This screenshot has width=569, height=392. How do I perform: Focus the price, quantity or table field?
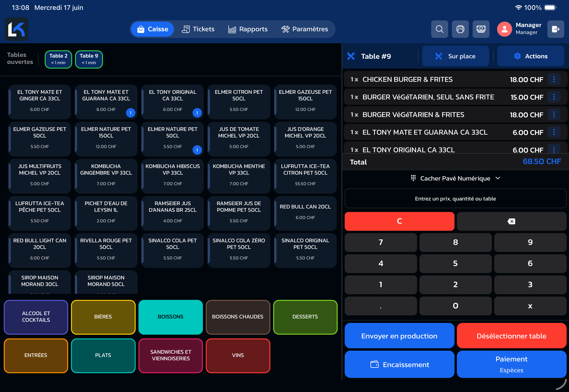tap(455, 198)
